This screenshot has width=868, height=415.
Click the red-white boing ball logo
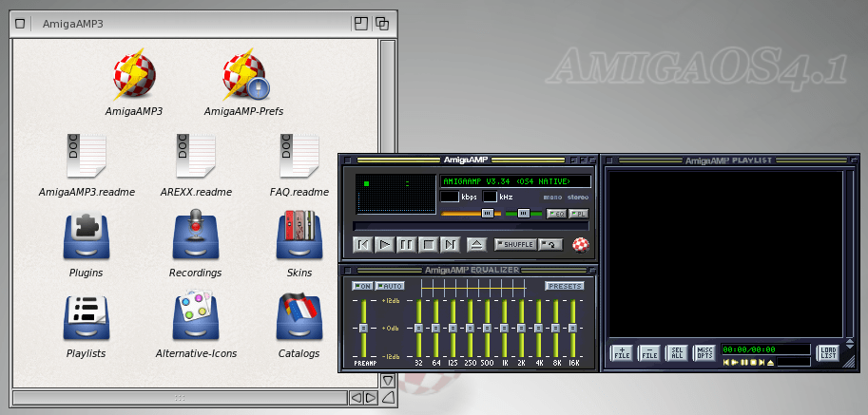(x=581, y=244)
